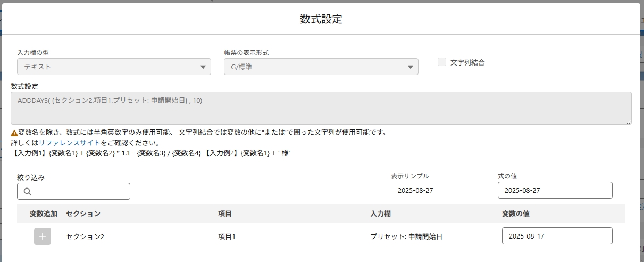Open the リファレンスサイト link

(x=69, y=143)
